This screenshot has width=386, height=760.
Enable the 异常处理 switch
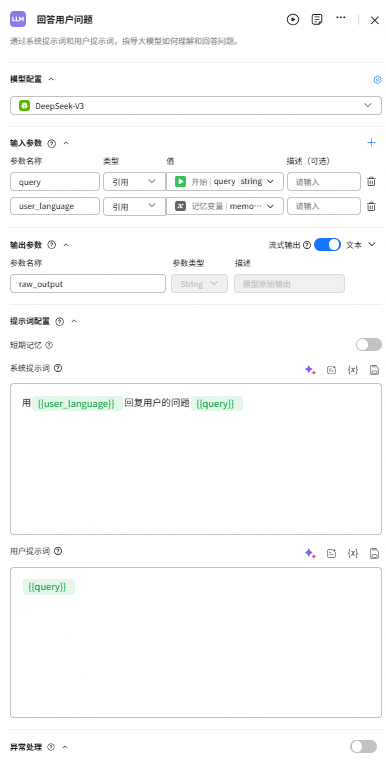[363, 746]
